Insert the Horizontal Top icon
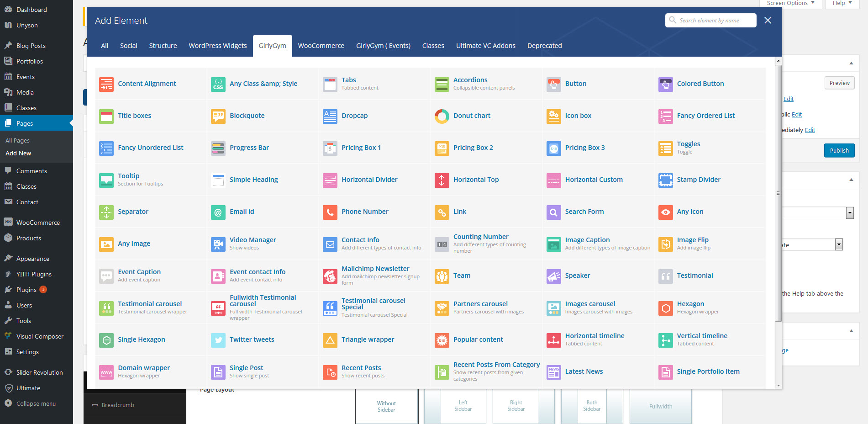 click(x=442, y=180)
